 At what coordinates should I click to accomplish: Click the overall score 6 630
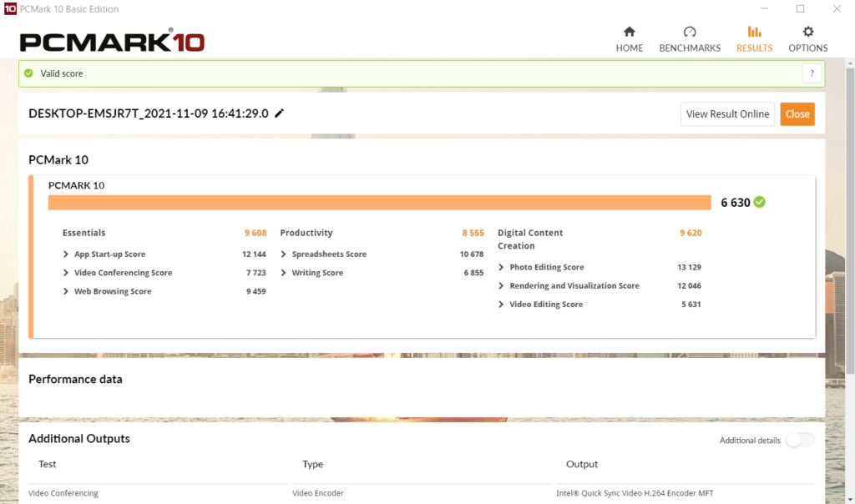coord(736,203)
